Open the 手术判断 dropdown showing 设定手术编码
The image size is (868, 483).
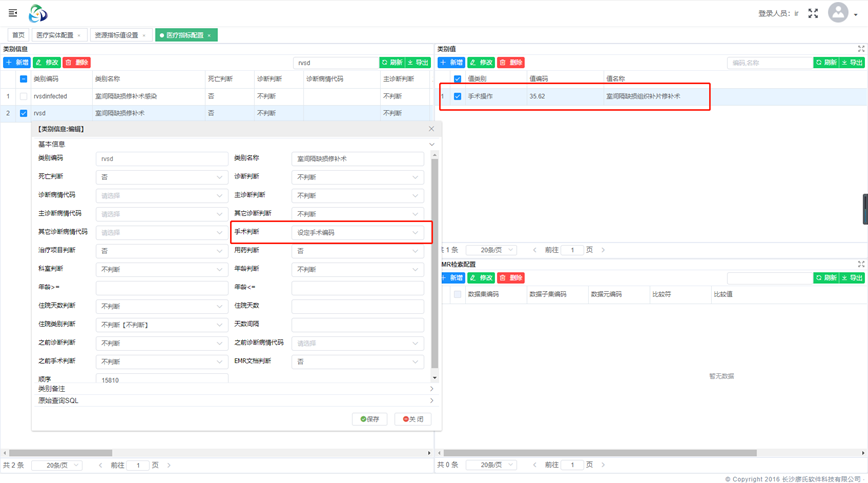pos(358,232)
